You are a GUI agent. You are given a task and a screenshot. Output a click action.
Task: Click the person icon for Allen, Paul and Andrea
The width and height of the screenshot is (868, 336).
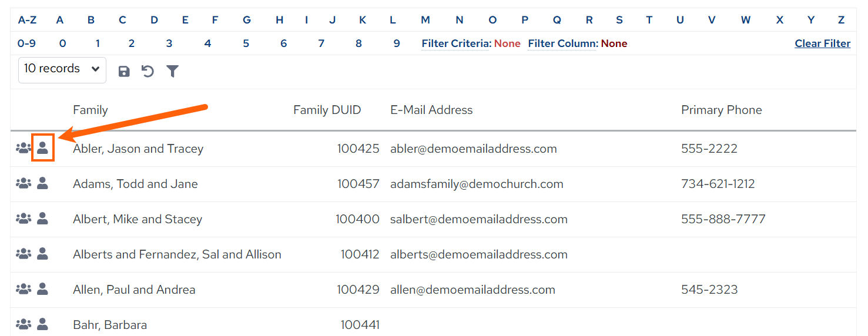coord(42,289)
